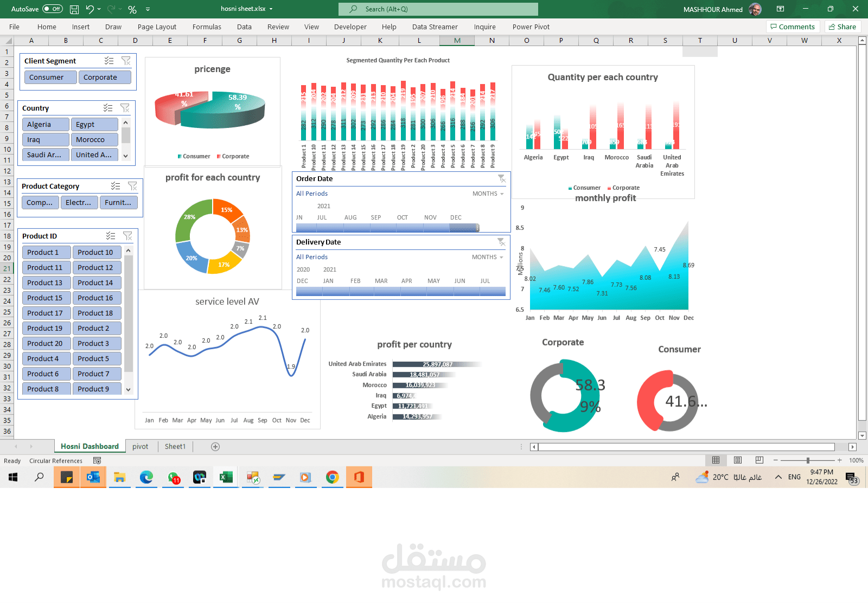
Task: Open Google Chrome from the taskbar
Action: (333, 477)
